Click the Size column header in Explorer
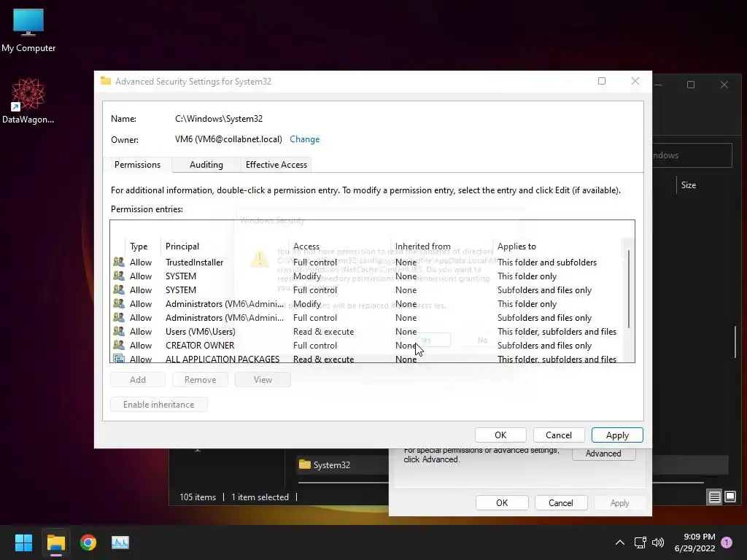Screen dimensions: 747x560 [x=689, y=184]
